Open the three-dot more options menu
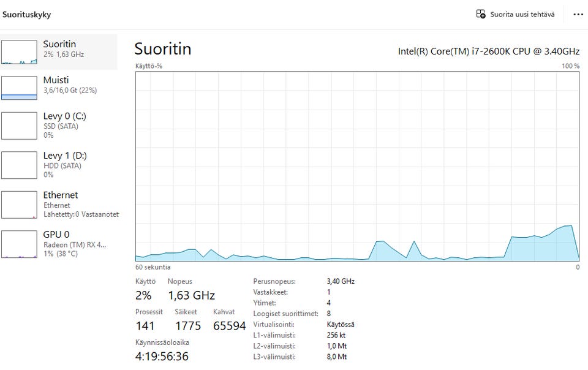The width and height of the screenshot is (588, 370). pyautogui.click(x=578, y=15)
